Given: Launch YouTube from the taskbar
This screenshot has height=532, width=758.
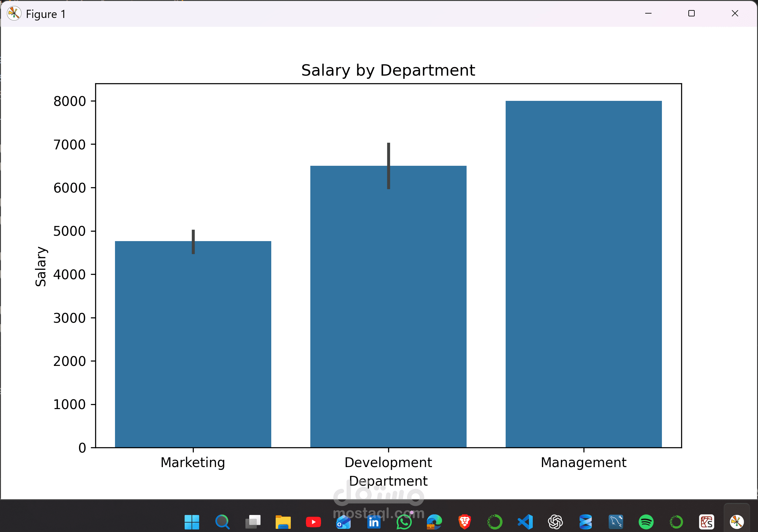Looking at the screenshot, I should coord(313,522).
